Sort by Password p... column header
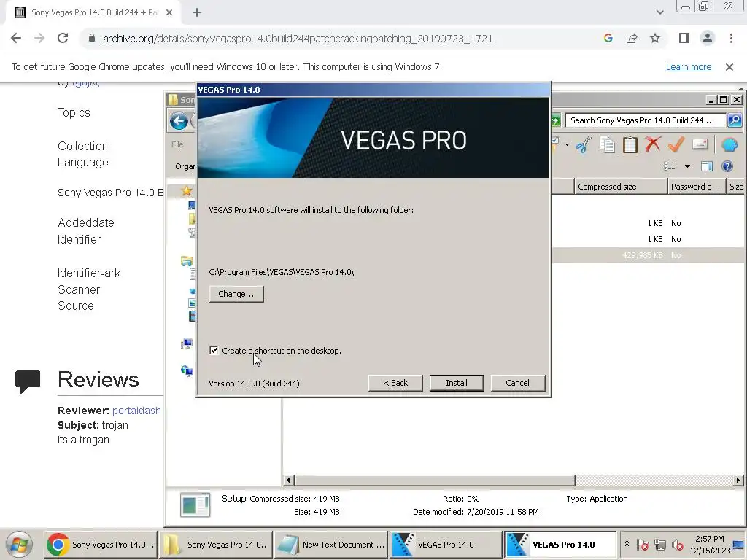Screen dimensions: 747x560 [696, 187]
